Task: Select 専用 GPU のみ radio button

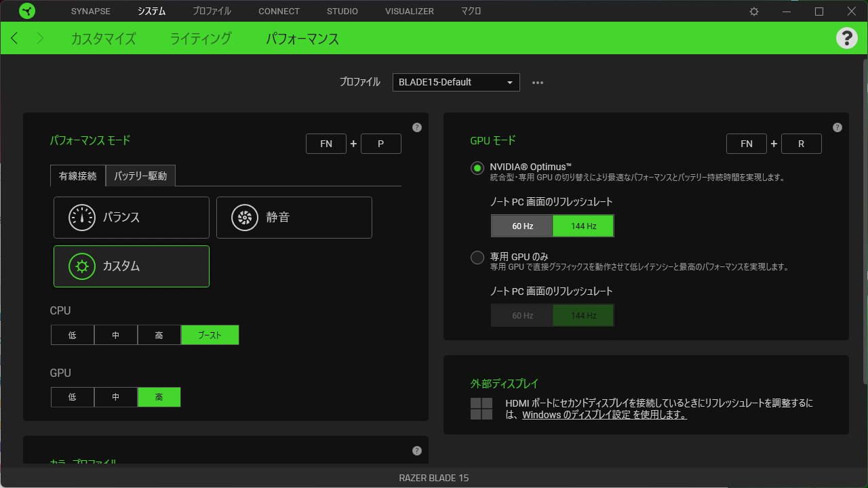Action: point(477,258)
